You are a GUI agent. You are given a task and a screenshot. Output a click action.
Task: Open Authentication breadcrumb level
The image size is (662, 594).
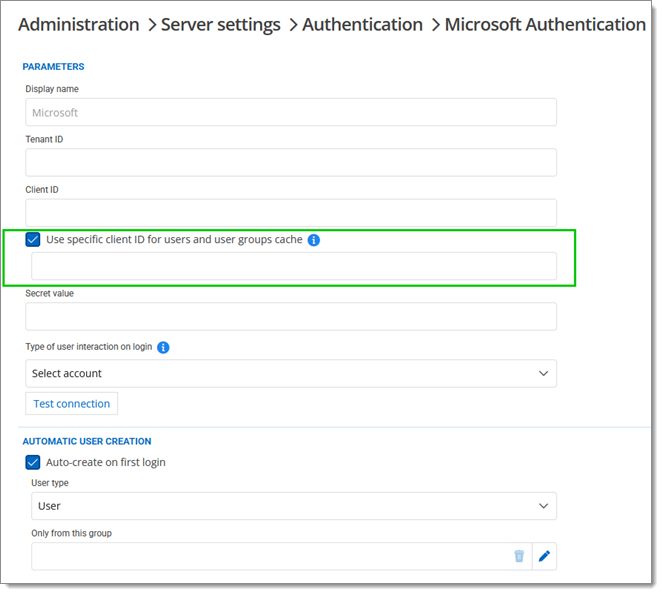click(362, 24)
